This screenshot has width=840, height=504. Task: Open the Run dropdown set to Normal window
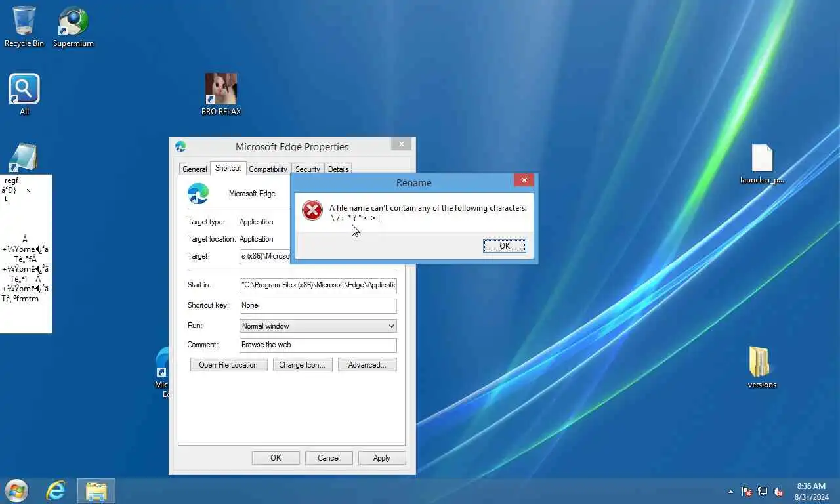point(318,326)
